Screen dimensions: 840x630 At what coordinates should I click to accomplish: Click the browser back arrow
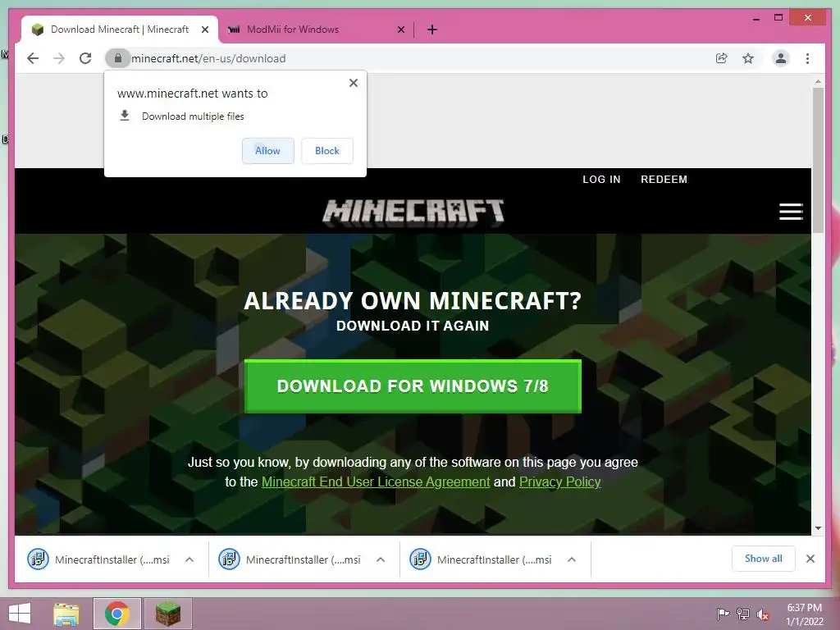[33, 58]
